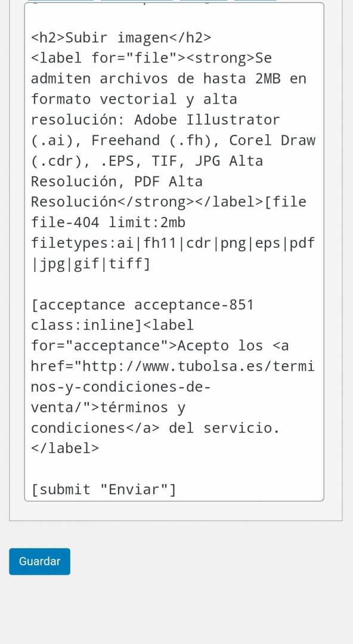Click the '<label for="file"><strong>Se' line
This screenshot has height=644, width=353.
click(x=151, y=58)
